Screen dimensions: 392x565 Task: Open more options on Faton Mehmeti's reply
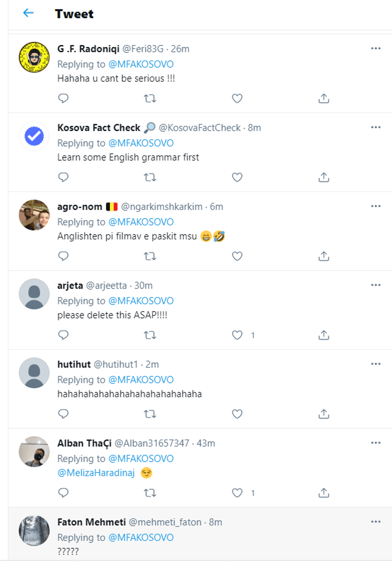click(376, 521)
